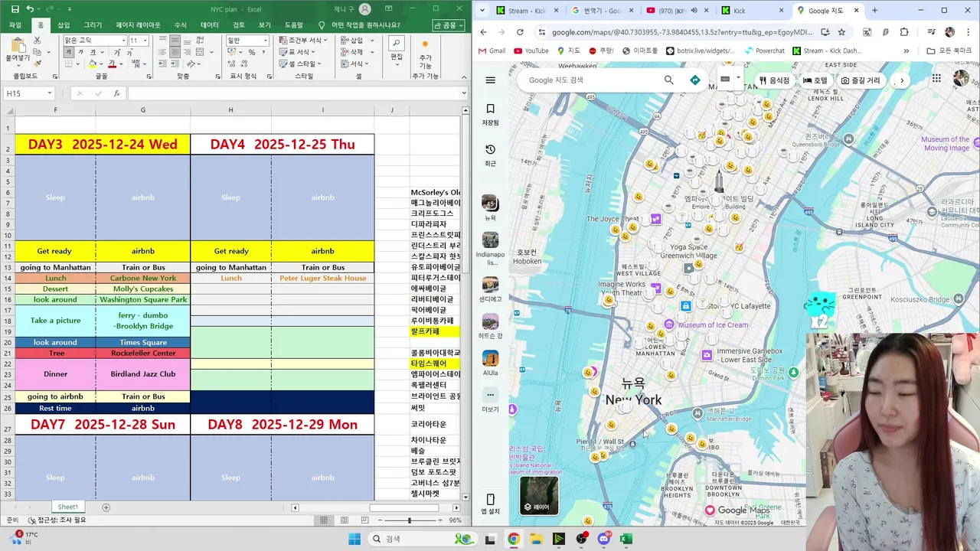The image size is (980, 551).
Task: Reload the Google Maps page in Chrome
Action: [520, 32]
